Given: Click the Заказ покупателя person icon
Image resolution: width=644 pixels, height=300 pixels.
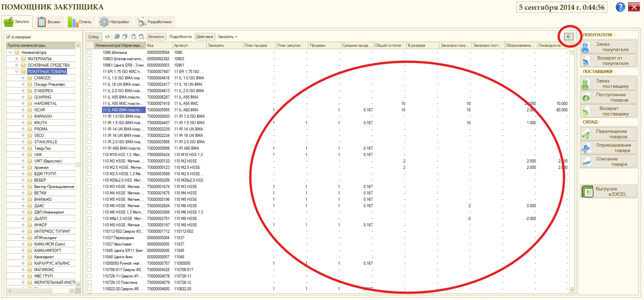Looking at the screenshot, I should (586, 47).
